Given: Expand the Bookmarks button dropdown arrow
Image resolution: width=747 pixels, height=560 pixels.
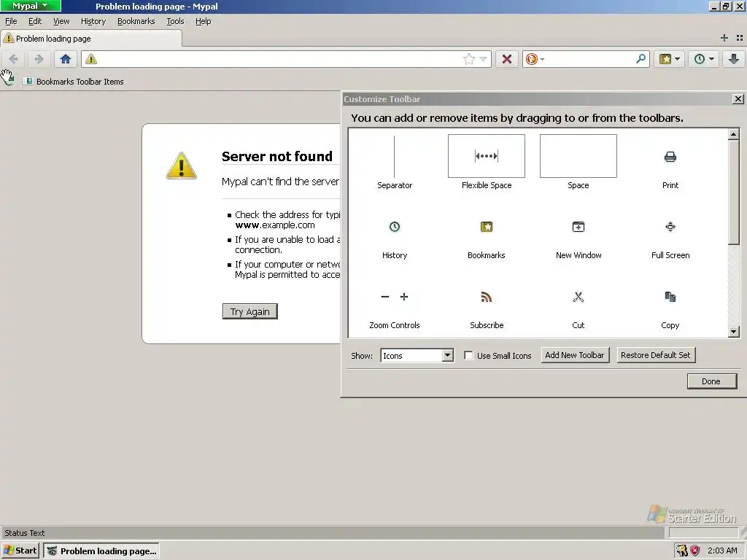Looking at the screenshot, I should pyautogui.click(x=678, y=59).
